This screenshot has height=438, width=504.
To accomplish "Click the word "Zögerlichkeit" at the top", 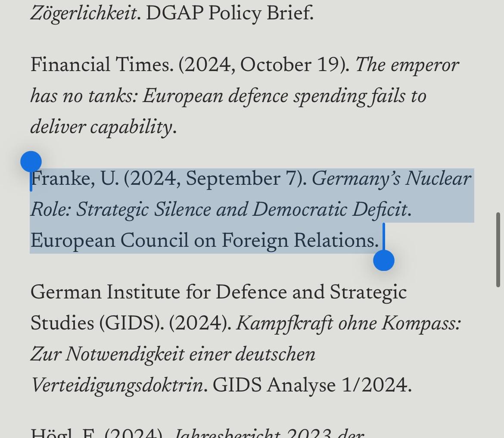I will (x=84, y=14).
